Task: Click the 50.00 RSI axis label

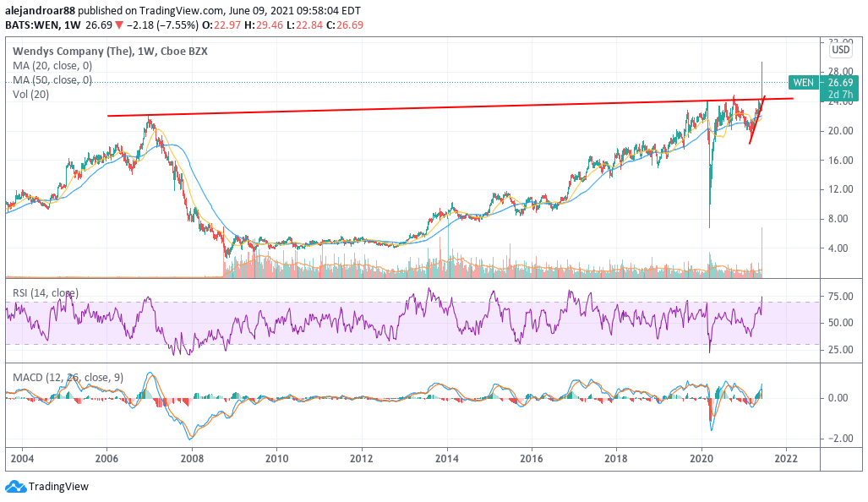Action: tap(840, 323)
